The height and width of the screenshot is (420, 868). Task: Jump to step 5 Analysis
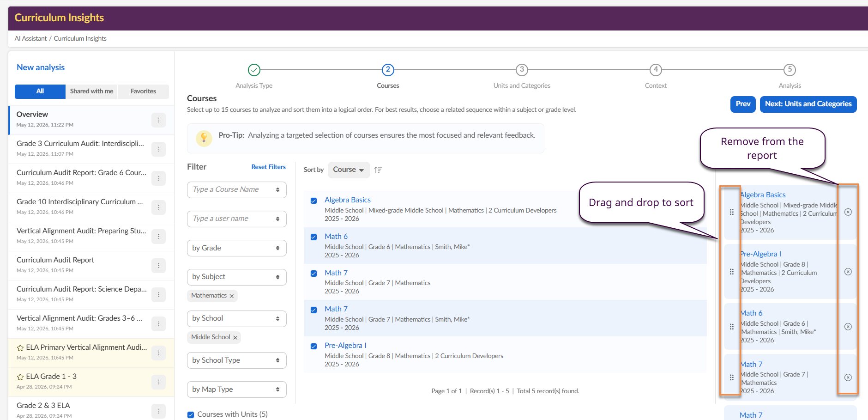point(790,70)
